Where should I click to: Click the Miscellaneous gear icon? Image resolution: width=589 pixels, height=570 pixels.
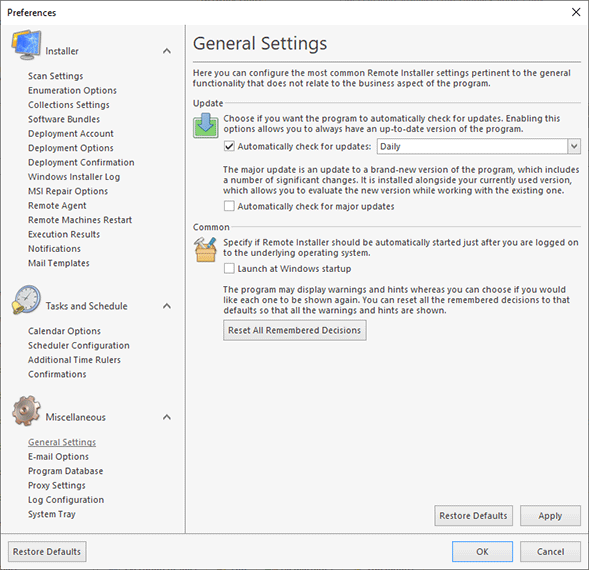[x=26, y=410]
